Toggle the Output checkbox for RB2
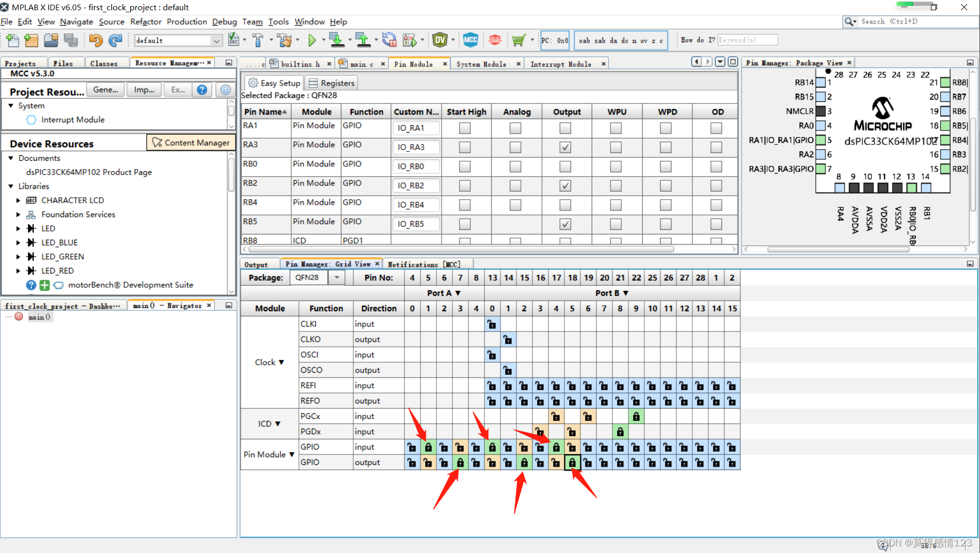The height and width of the screenshot is (553, 980). (565, 186)
